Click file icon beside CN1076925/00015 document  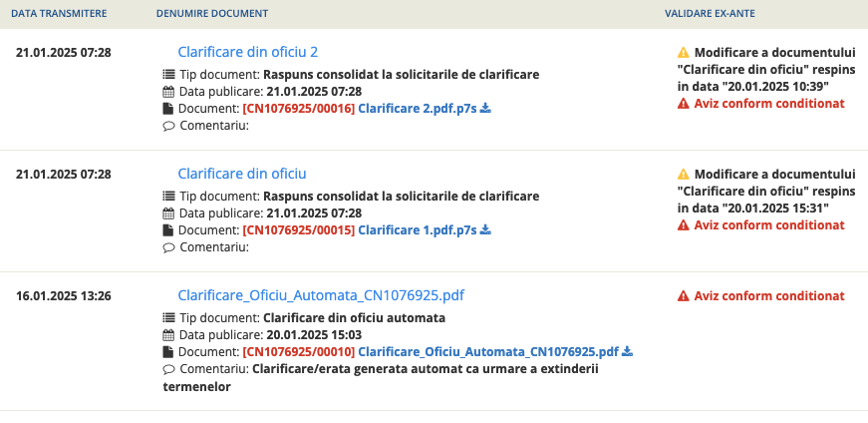[x=167, y=230]
